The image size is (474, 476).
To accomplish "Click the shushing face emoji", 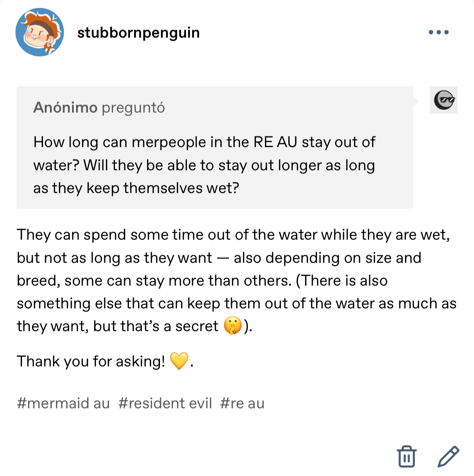I will (x=233, y=326).
